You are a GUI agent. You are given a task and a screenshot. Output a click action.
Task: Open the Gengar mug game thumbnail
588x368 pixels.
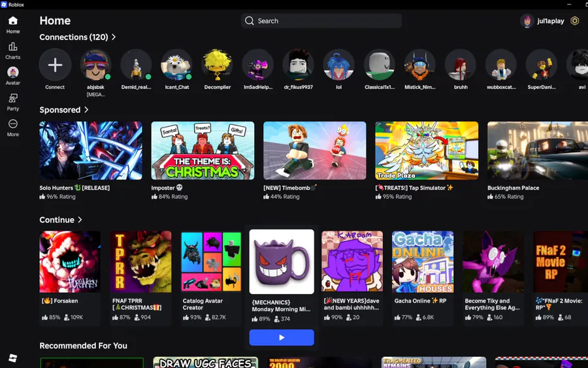pyautogui.click(x=282, y=261)
